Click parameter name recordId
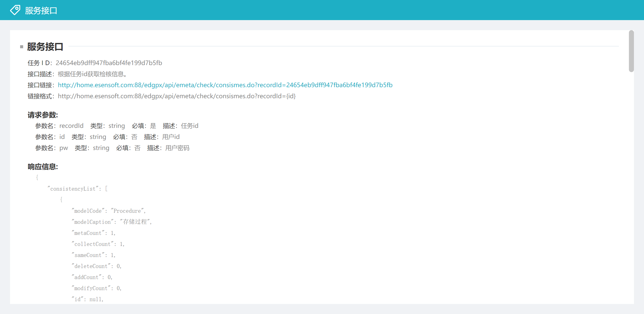Screen dimensions: 644x314 71,126
